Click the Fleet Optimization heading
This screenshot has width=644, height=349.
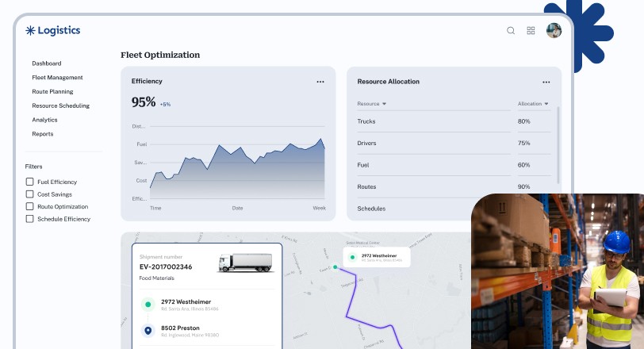[160, 55]
